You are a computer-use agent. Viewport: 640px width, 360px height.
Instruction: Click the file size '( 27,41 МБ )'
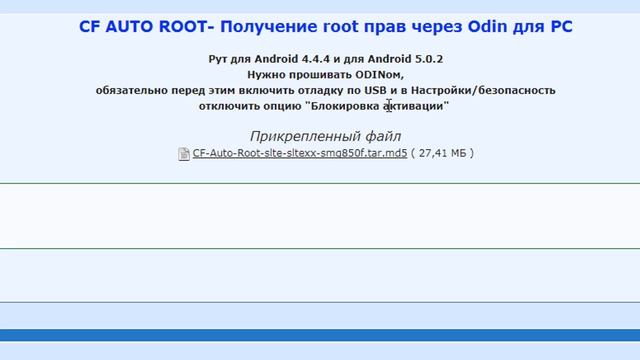(442, 153)
